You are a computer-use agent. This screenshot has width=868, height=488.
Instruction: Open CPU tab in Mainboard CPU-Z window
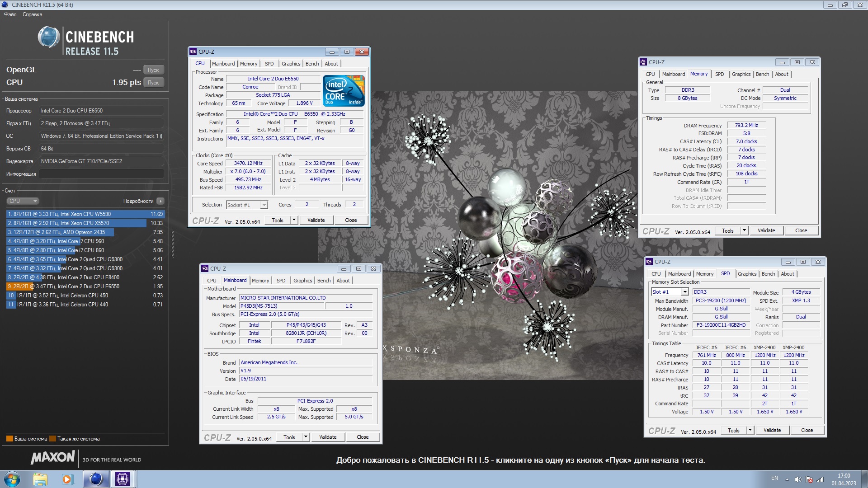coord(212,281)
